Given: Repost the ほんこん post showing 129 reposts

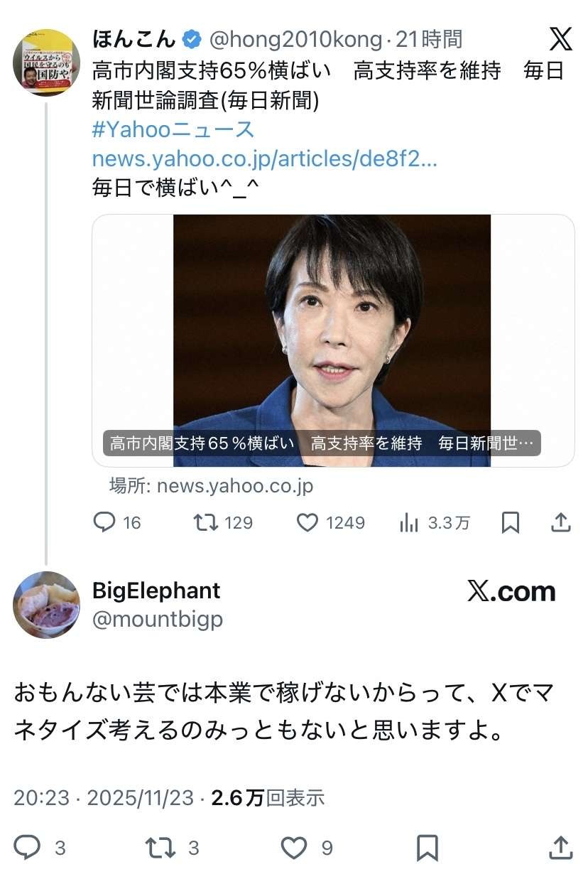Looking at the screenshot, I should pos(206,523).
